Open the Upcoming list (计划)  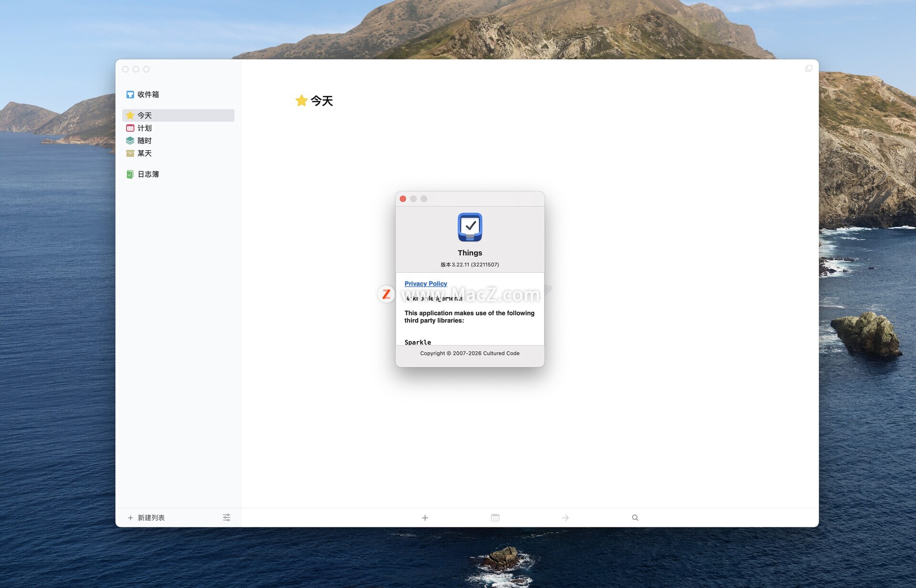[144, 128]
